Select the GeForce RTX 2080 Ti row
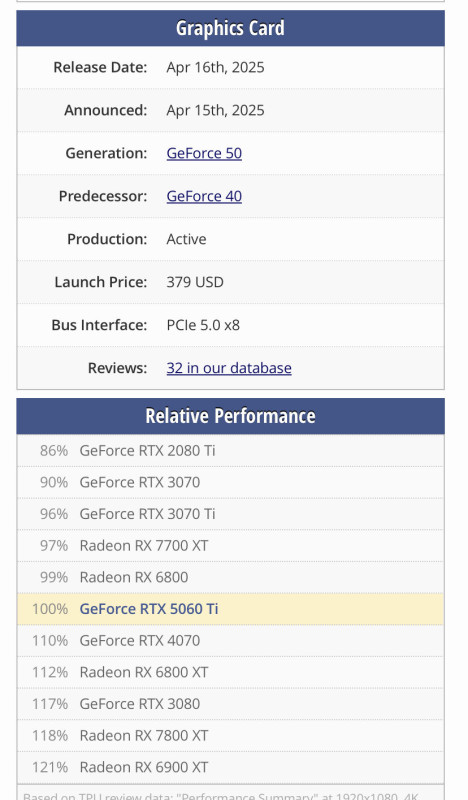Screen dimensions: 468x800 click(x=231, y=451)
